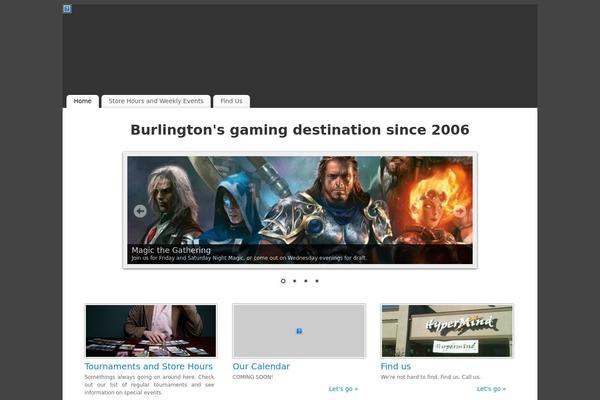600x400 pixels.
Task: Click the Burlington's gaming destination headline
Action: click(300, 130)
